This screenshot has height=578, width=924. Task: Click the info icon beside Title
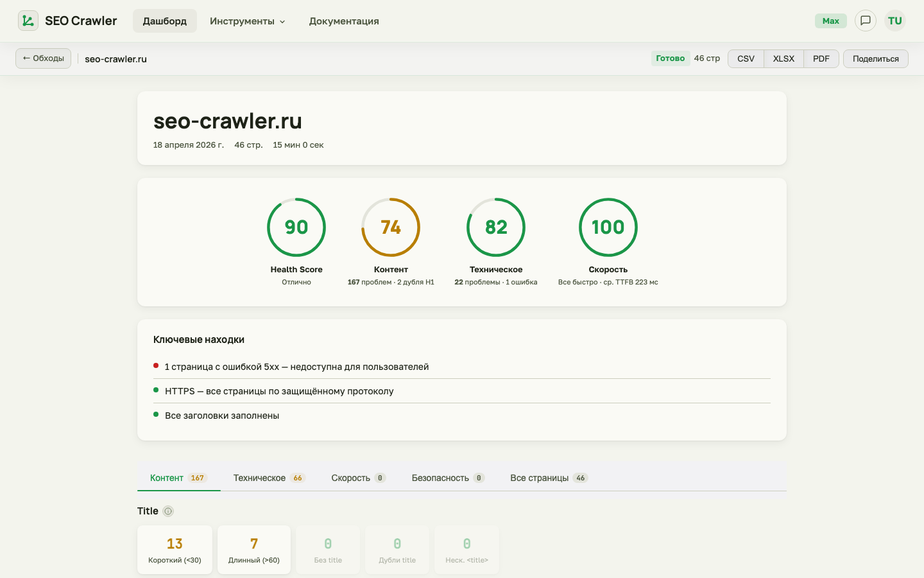coord(168,511)
